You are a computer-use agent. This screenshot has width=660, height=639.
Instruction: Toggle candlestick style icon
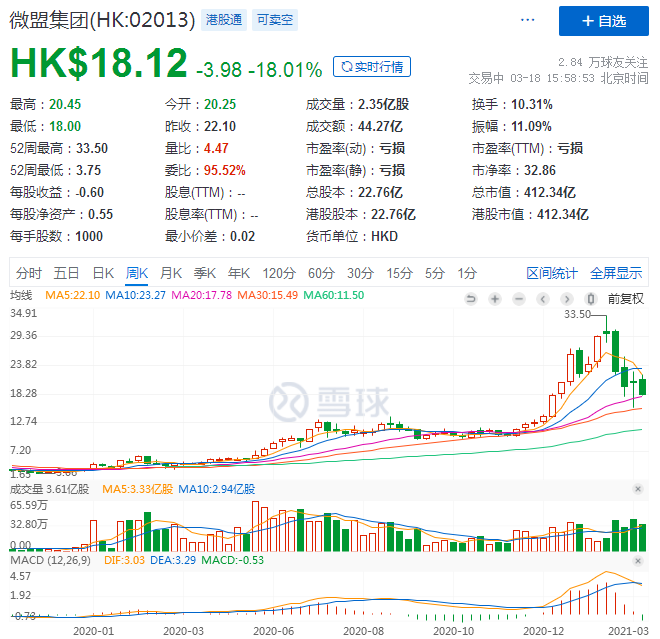(591, 299)
